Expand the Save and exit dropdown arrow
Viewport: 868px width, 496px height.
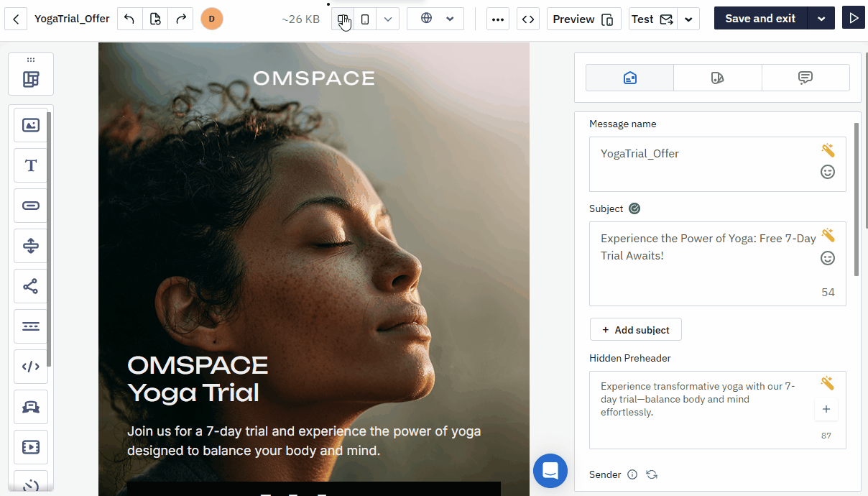pos(821,19)
